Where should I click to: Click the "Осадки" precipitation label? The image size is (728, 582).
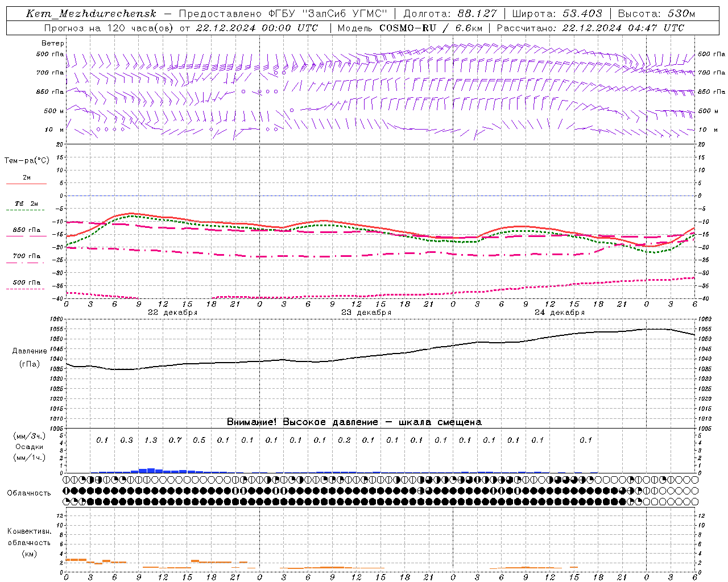tap(29, 447)
